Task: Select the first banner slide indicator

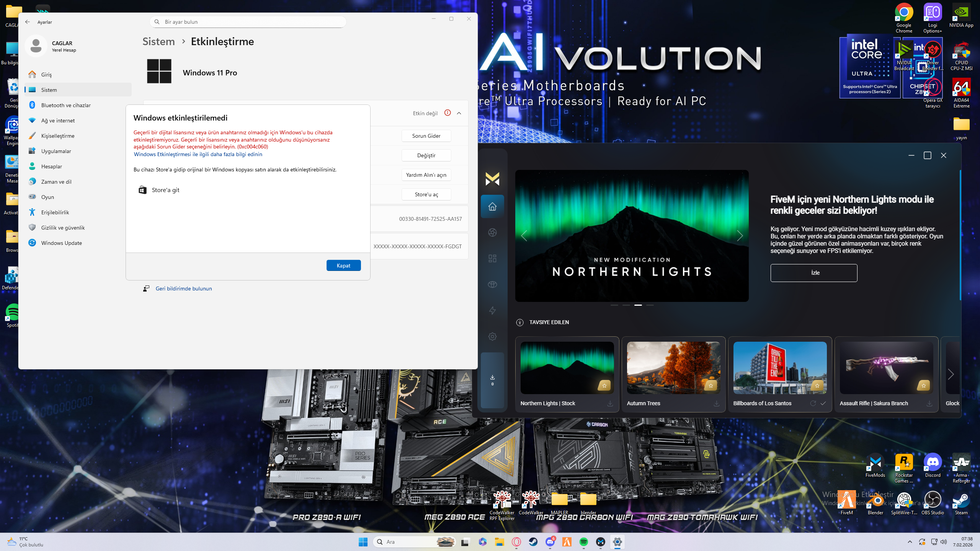Action: pyautogui.click(x=614, y=305)
